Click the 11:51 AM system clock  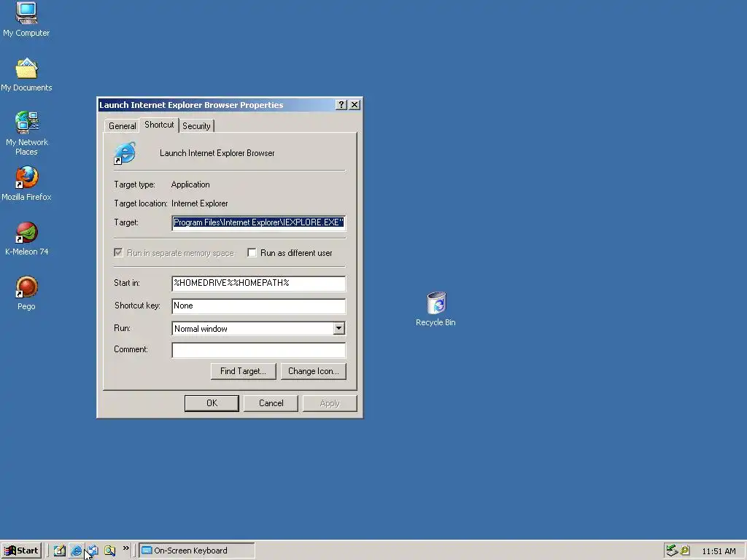pos(719,551)
